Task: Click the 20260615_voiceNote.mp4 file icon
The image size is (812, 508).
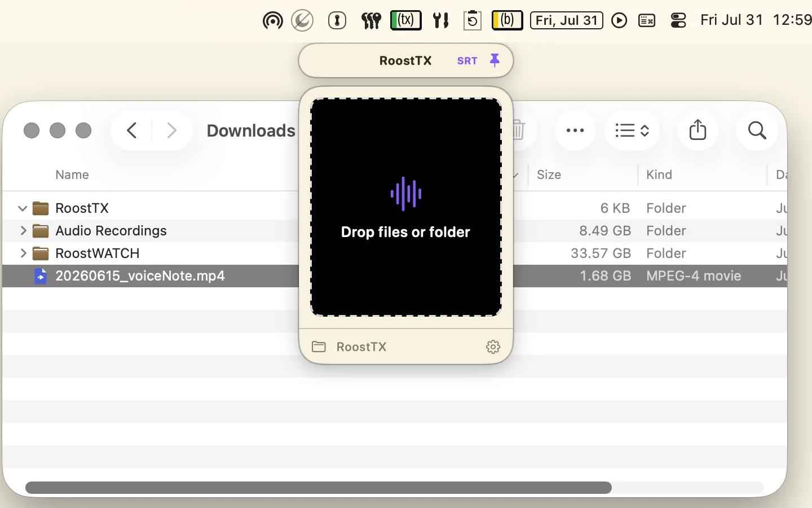Action: [x=41, y=276]
